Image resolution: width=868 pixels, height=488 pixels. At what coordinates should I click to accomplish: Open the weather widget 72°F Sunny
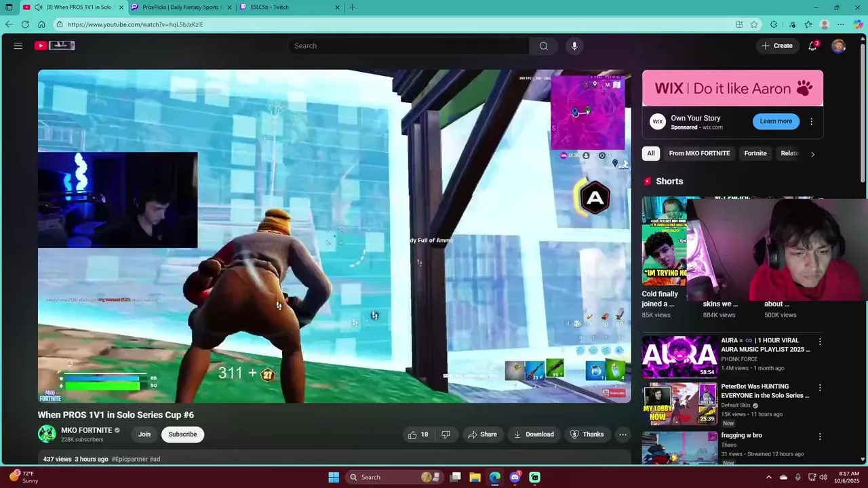coord(23,477)
